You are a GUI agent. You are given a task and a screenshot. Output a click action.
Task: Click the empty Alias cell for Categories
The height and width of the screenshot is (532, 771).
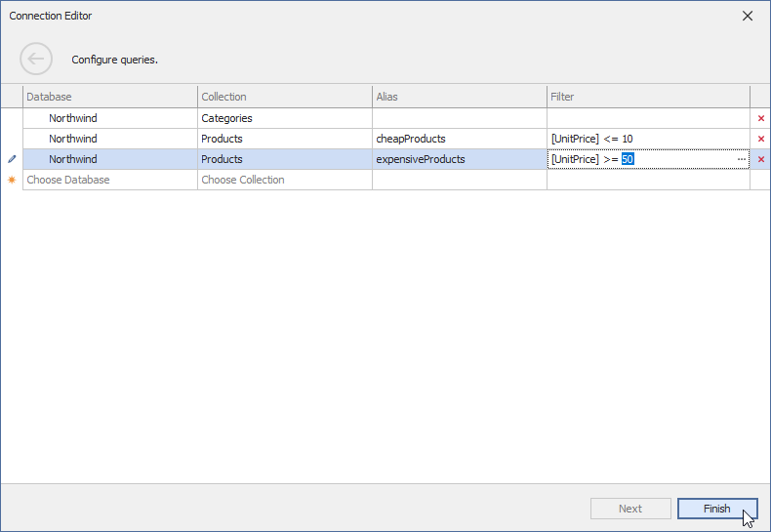tap(459, 118)
